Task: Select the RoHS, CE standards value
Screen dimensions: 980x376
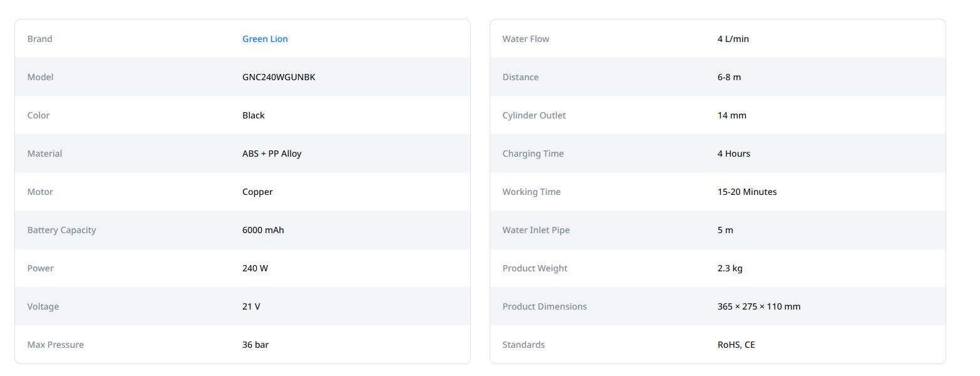Action: click(736, 345)
